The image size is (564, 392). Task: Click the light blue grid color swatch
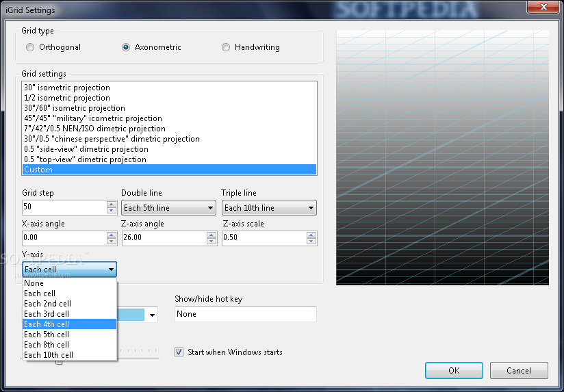pos(131,315)
